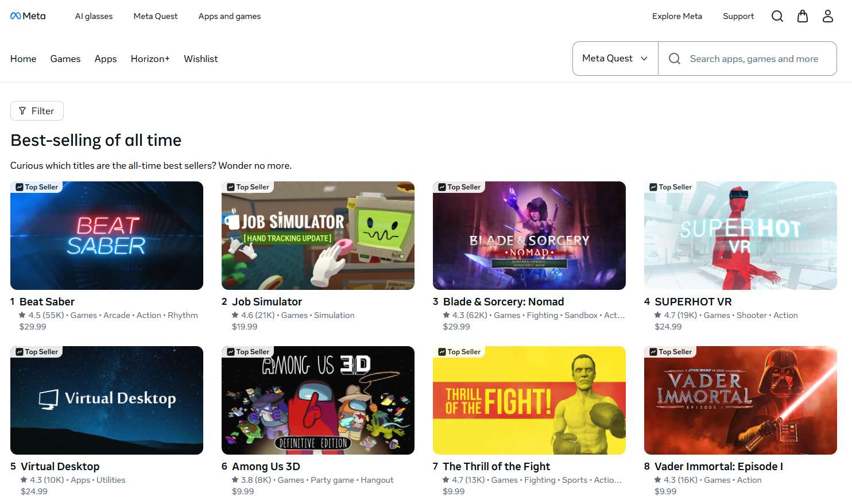Click the Top Seller badge on Vader Immortal
This screenshot has width=852, height=504.
(x=671, y=352)
